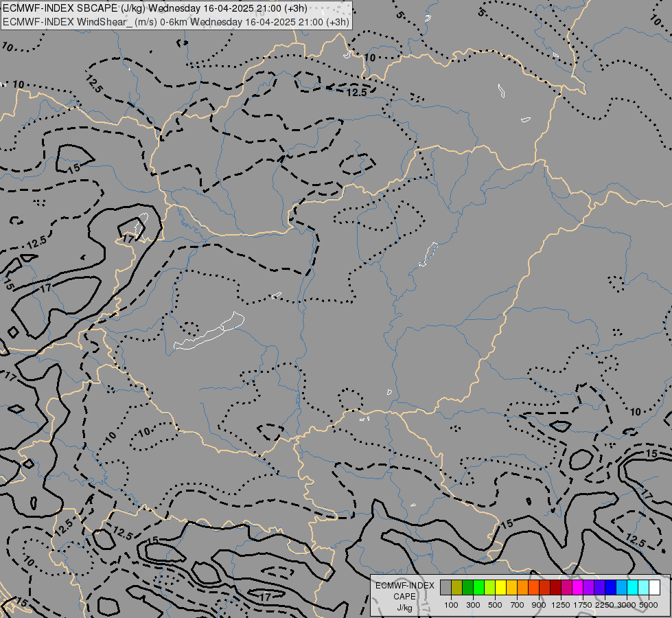Click the legend tick value '500'
This screenshot has width=672, height=618.
coord(495,605)
